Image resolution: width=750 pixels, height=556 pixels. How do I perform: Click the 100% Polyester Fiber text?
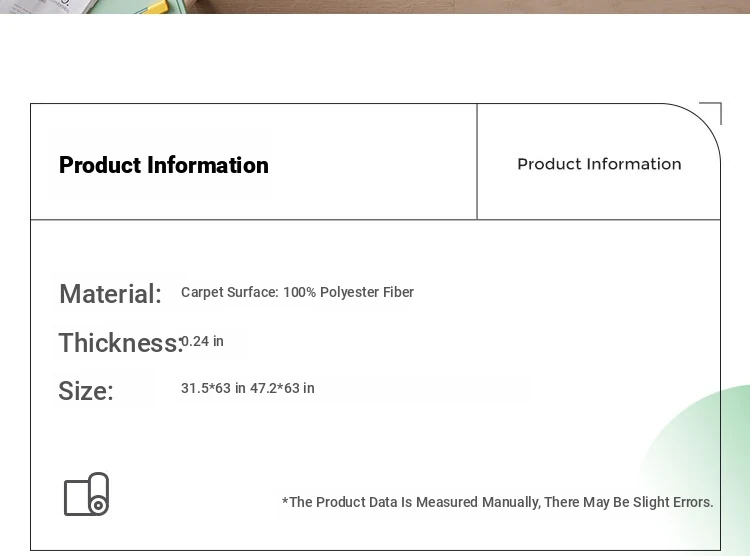click(x=349, y=292)
